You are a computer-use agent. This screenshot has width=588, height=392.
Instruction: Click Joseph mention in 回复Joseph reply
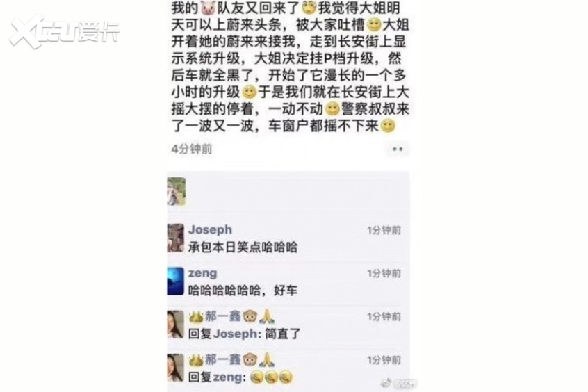tap(236, 334)
